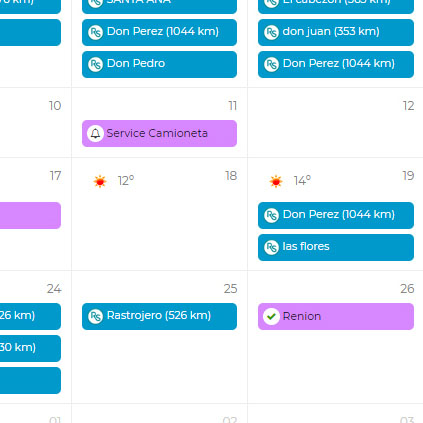Open Don Perez (1044 km) event on day 19
Screen dimensions: 423x423
[x=336, y=215]
